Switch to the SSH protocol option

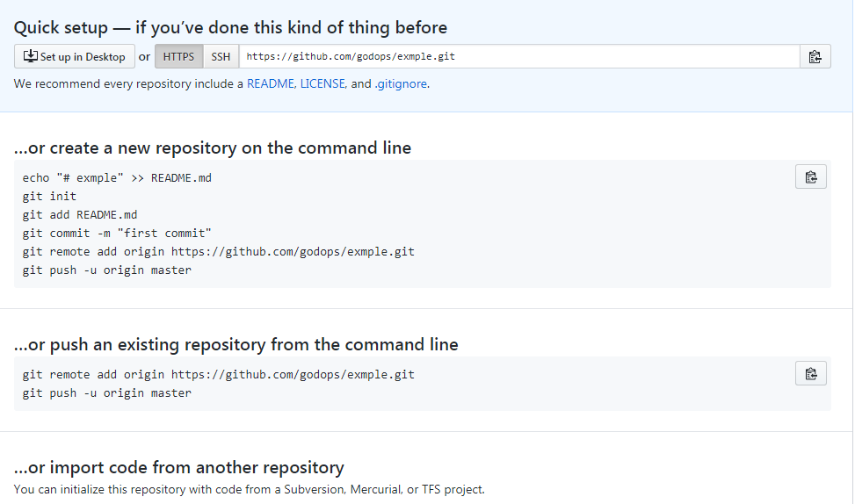[221, 57]
